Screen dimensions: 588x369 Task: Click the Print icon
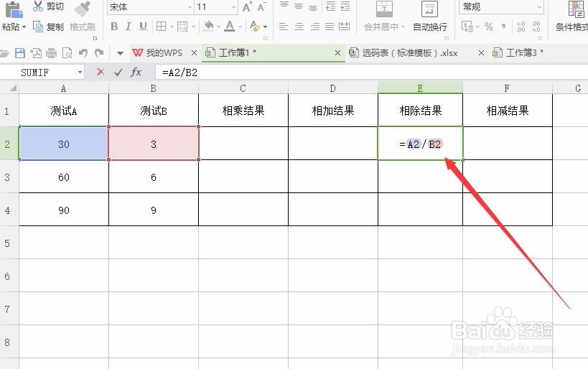click(52, 53)
